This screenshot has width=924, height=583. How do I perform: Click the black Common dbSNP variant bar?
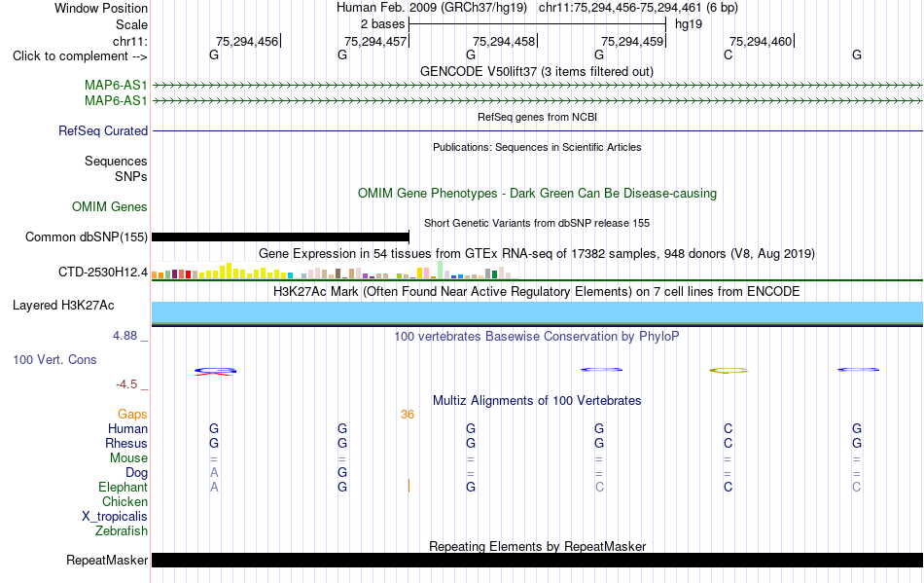[280, 237]
